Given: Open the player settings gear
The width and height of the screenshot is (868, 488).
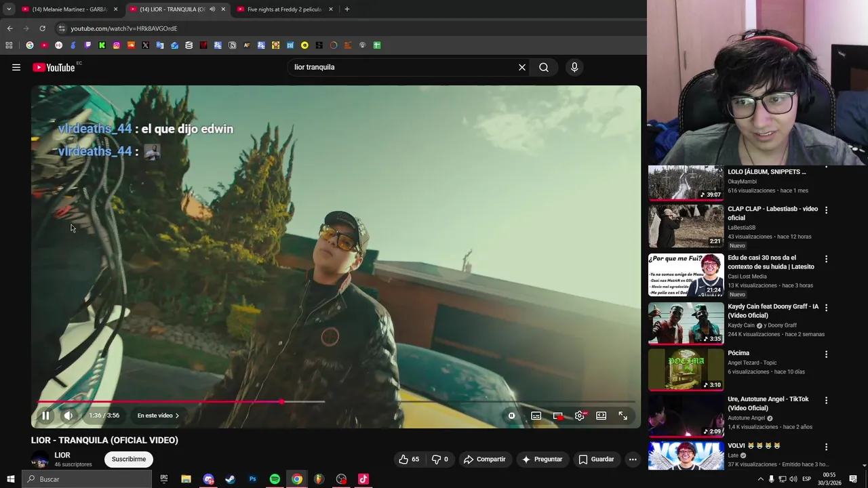Looking at the screenshot, I should coord(580,415).
